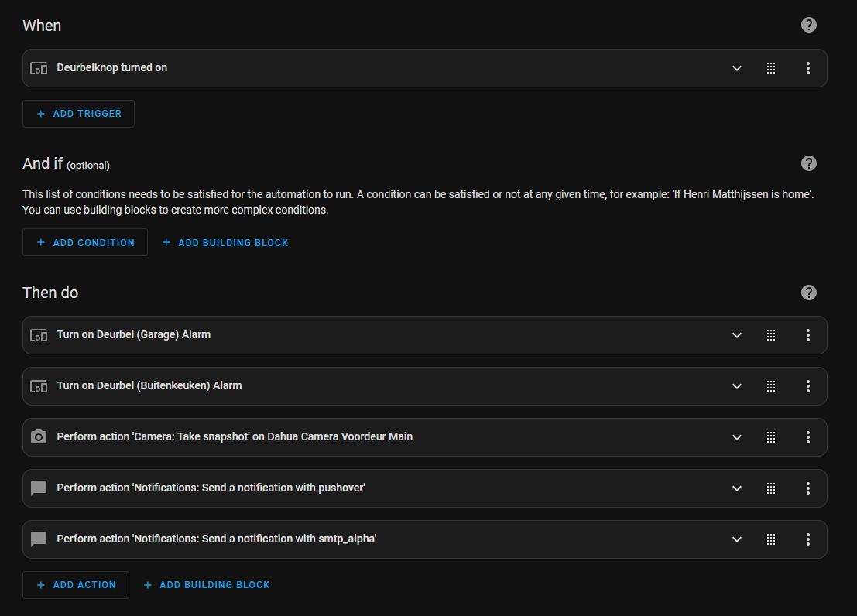
Task: Open three-dot menu for Deurbelknop trigger
Action: (807, 68)
